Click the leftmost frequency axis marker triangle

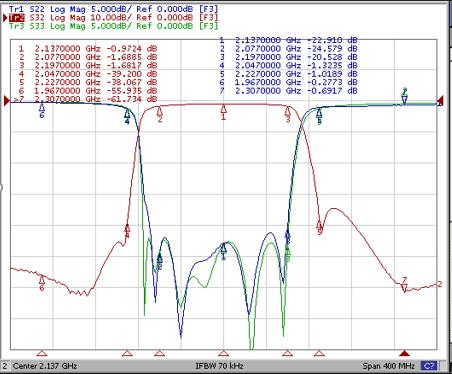42,353
